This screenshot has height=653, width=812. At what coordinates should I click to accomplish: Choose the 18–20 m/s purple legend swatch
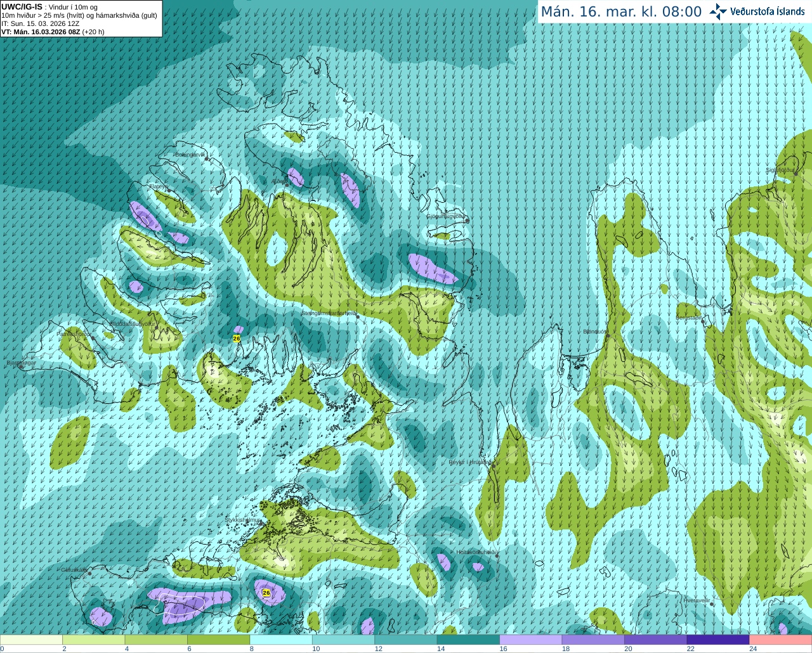(593, 640)
